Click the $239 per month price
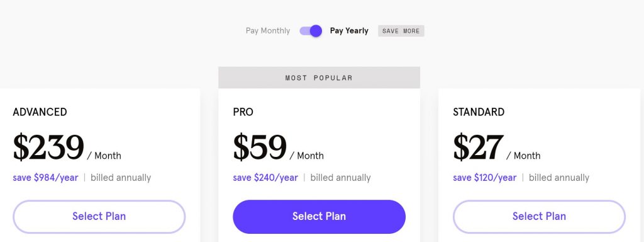644x242 pixels. (x=67, y=147)
